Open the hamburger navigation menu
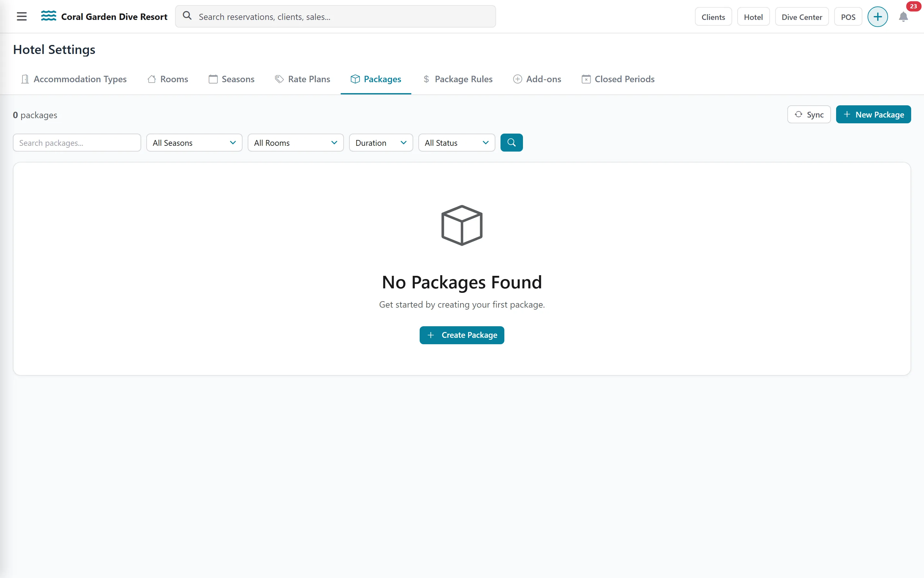The image size is (924, 578). click(22, 16)
